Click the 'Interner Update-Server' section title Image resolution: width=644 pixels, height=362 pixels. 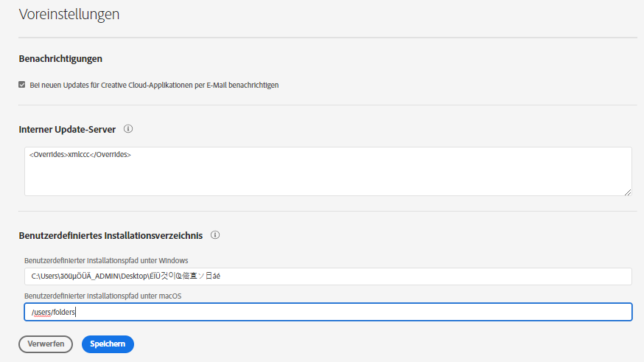[x=67, y=129]
